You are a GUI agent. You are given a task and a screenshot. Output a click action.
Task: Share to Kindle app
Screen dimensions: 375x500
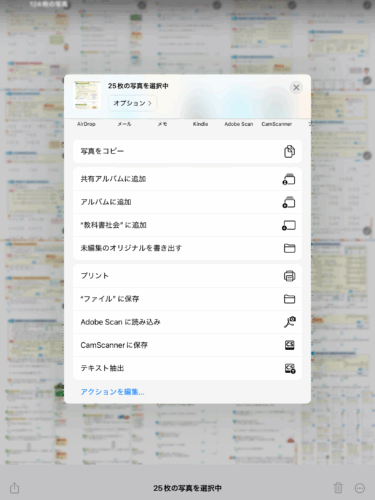[200, 124]
